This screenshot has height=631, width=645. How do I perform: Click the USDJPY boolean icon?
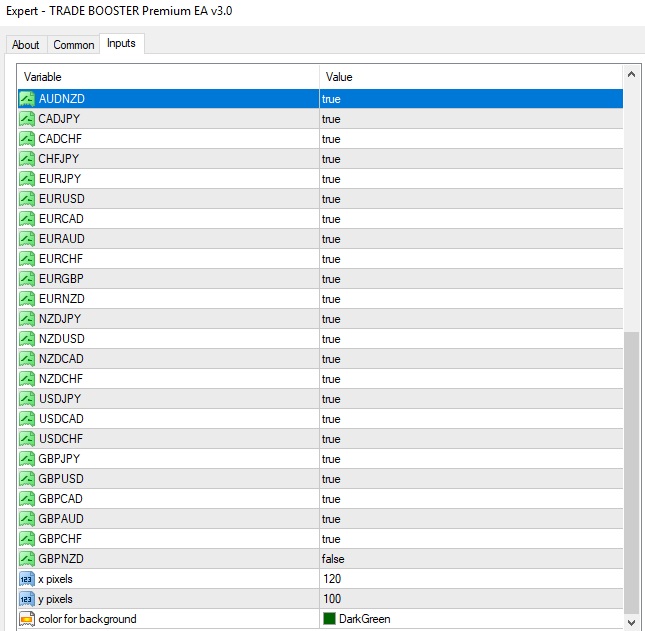tap(27, 399)
